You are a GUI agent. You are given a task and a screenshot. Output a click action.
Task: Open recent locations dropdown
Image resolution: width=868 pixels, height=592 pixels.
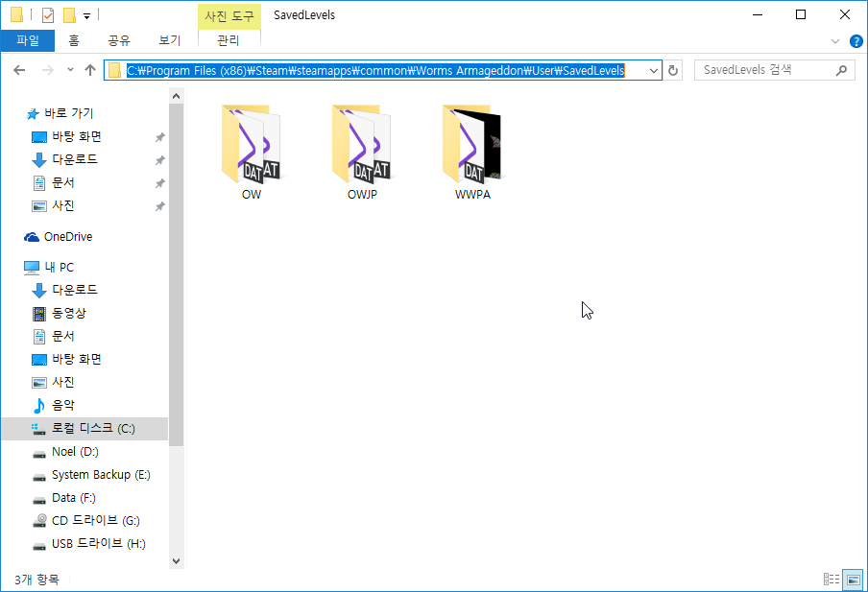pos(70,70)
